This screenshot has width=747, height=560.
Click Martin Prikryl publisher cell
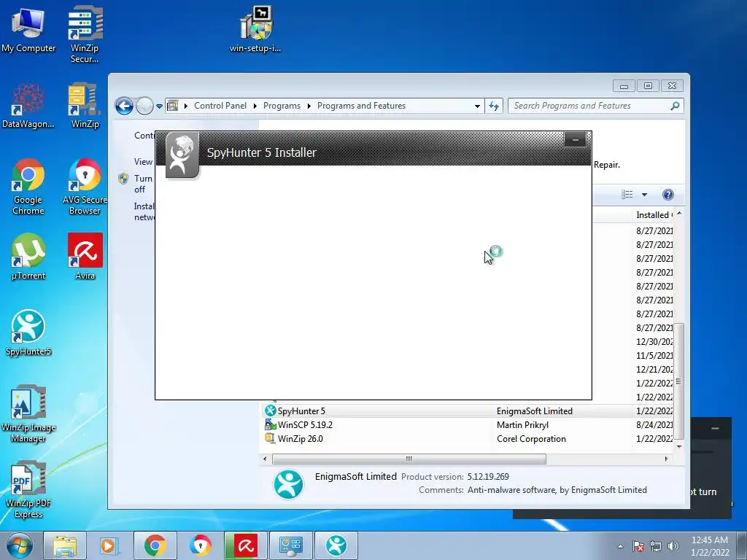tap(522, 424)
